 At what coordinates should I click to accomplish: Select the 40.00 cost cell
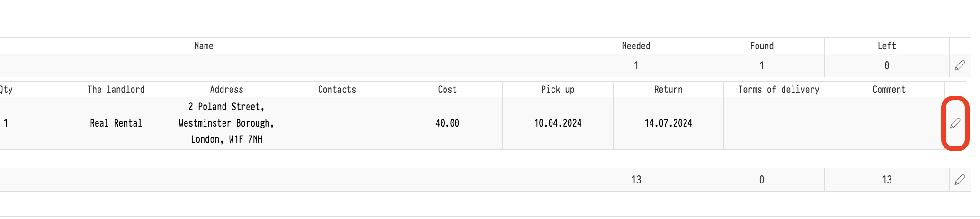coord(447,123)
